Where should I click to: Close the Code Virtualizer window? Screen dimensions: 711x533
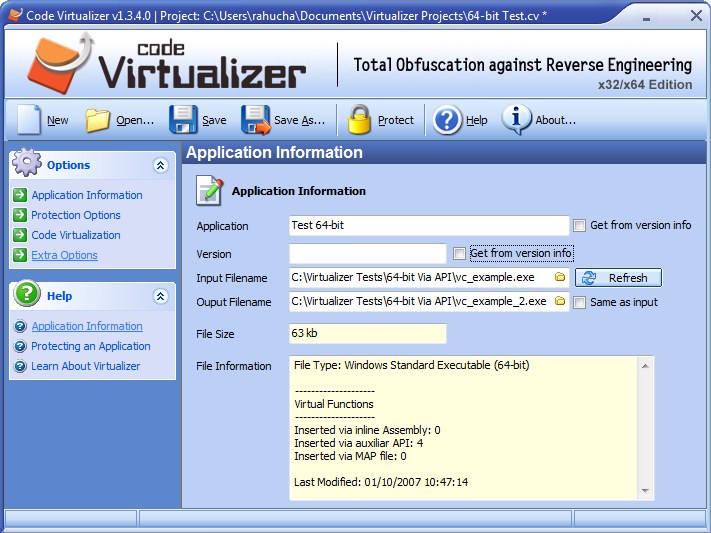[x=696, y=16]
